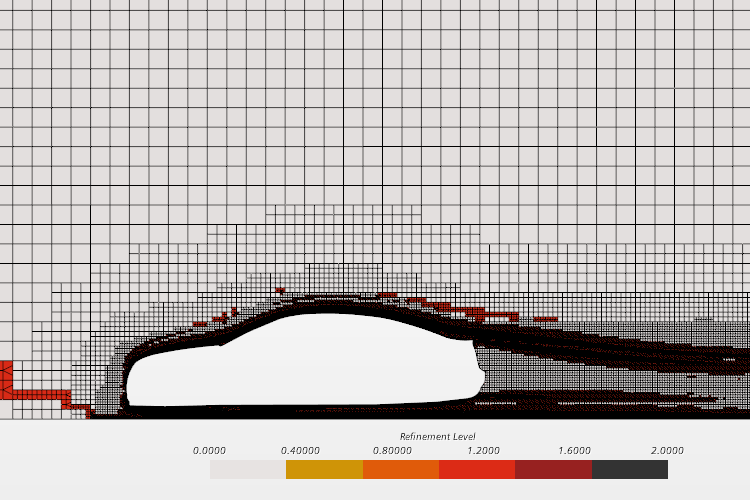Select the 0.80000 legend value label

coord(392,451)
